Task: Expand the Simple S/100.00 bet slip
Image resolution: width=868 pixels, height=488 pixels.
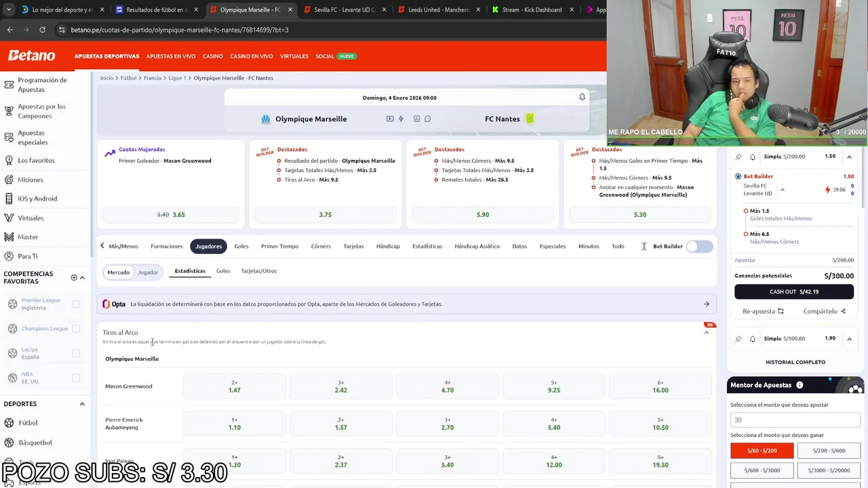Action: coord(849,339)
